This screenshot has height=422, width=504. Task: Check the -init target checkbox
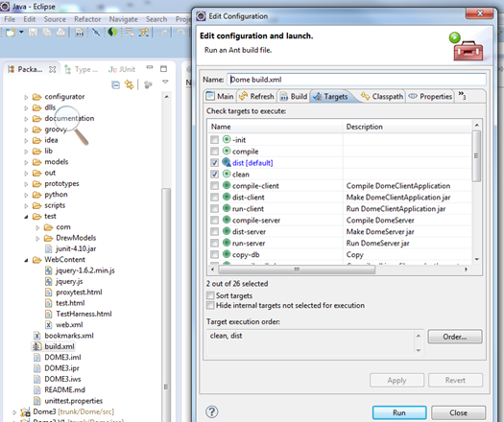[x=214, y=140]
